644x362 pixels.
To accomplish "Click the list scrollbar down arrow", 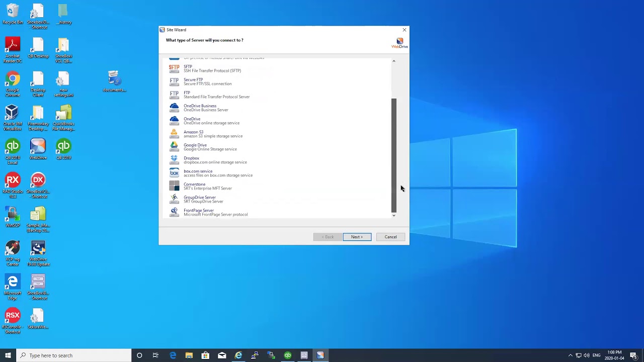I will [394, 215].
